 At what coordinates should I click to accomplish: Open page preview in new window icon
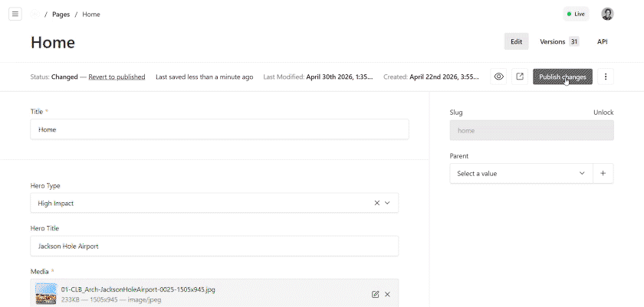(x=520, y=77)
